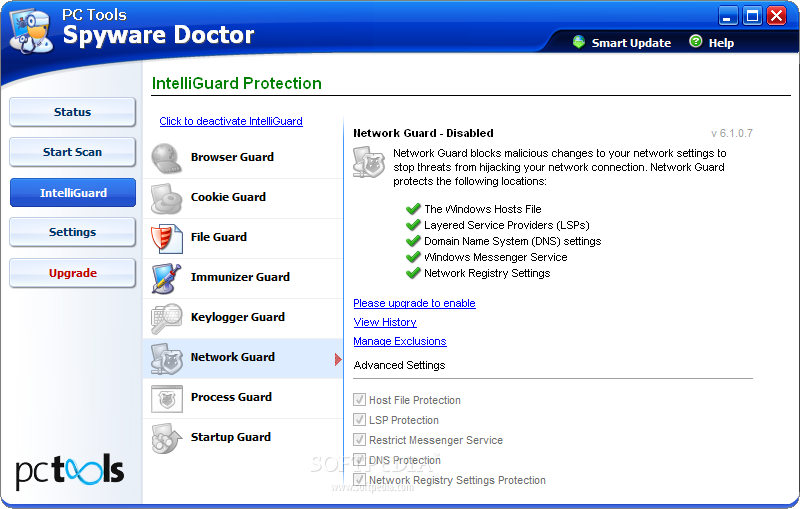This screenshot has height=509, width=800.
Task: Open the Start Scan section
Action: [x=72, y=152]
